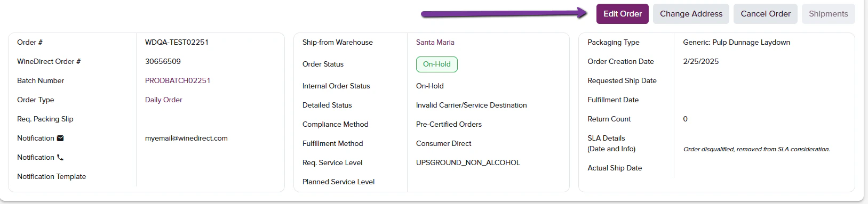Select Invalid Carrier/Service Destination text
The image size is (868, 204).
[472, 105]
